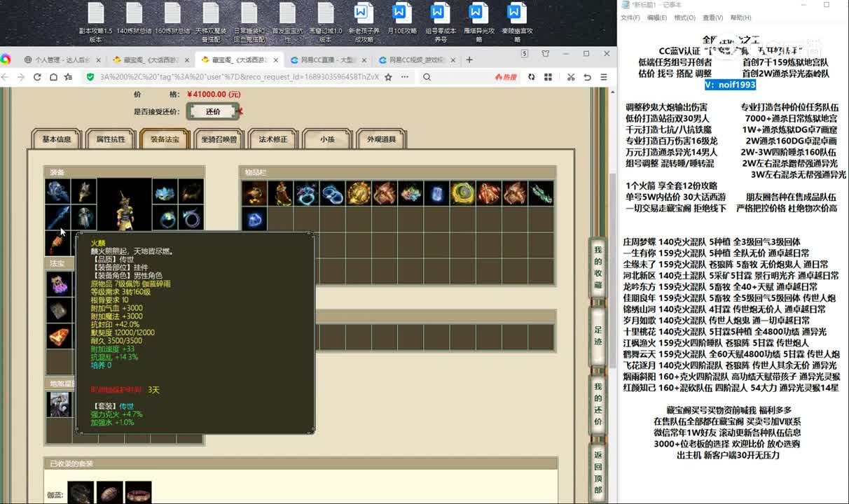Click the 还价 button

[213, 111]
